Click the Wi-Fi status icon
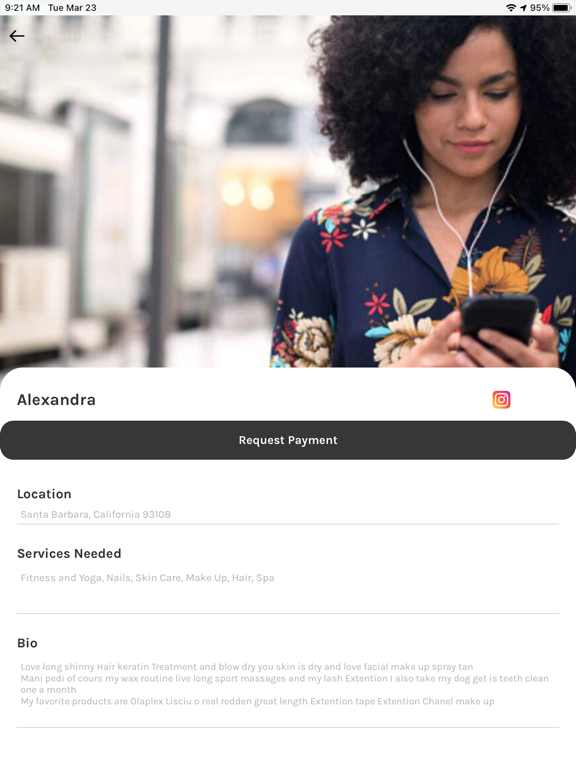 click(x=511, y=8)
